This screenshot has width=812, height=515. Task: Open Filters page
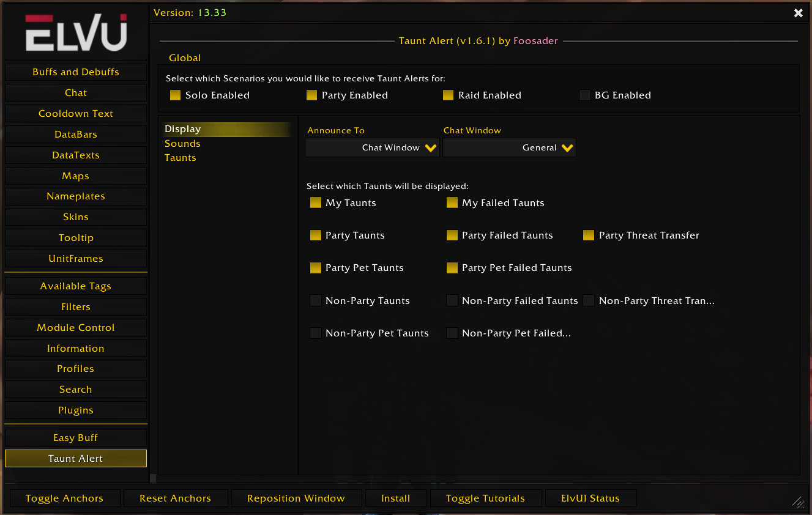(76, 307)
